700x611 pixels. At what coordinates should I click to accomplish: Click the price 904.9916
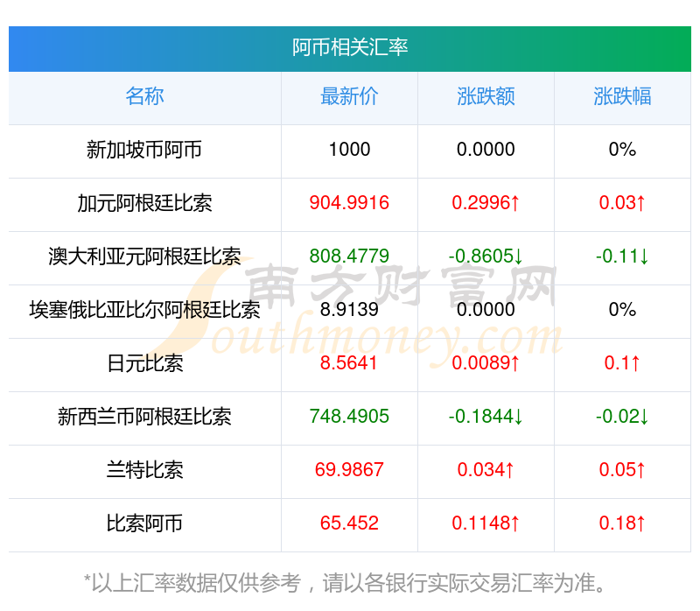(349, 203)
